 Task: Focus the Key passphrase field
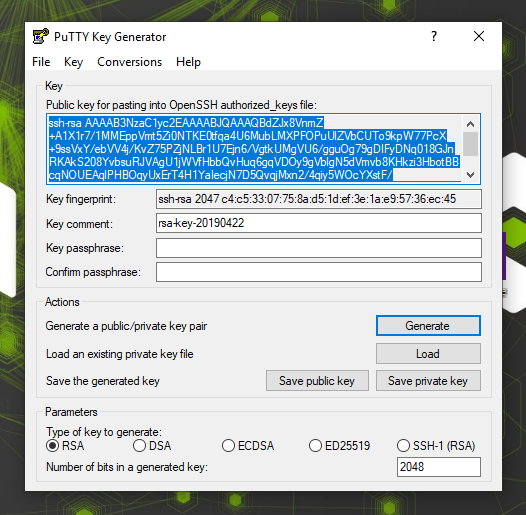point(319,248)
